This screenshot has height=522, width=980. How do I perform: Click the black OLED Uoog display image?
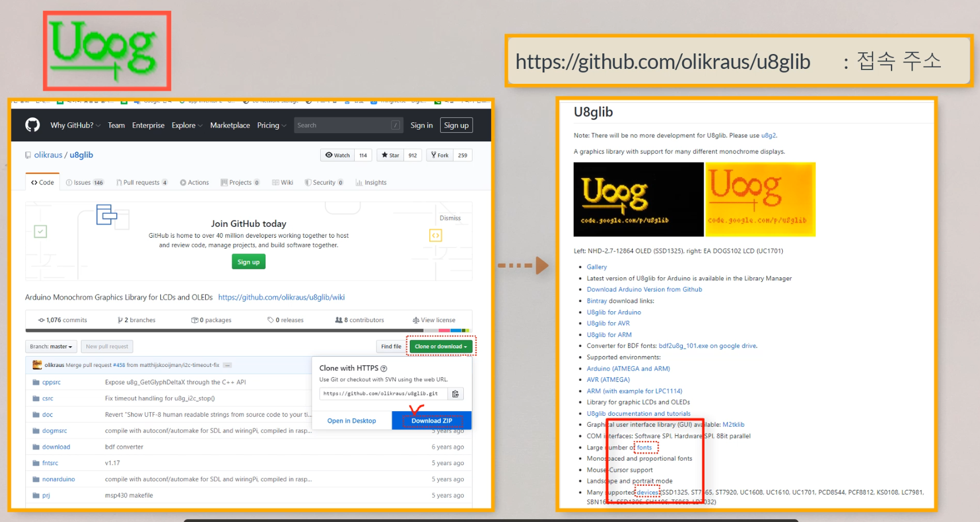coord(639,199)
